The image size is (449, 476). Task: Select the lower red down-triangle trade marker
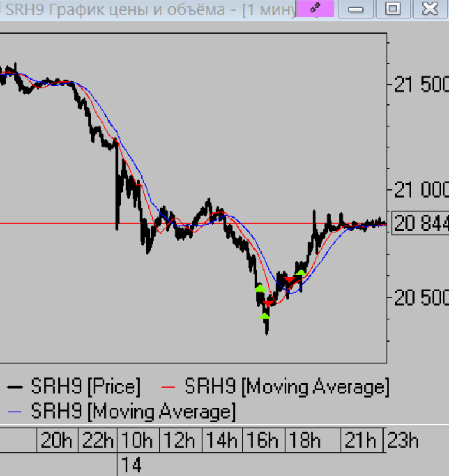tap(269, 303)
